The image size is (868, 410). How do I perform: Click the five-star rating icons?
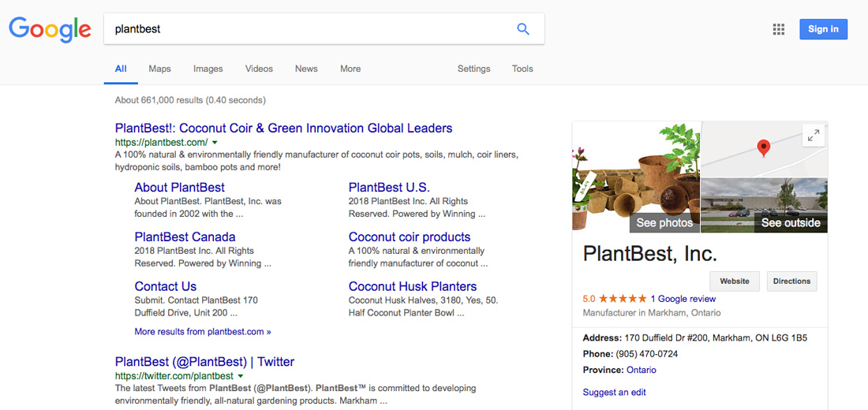pos(623,299)
